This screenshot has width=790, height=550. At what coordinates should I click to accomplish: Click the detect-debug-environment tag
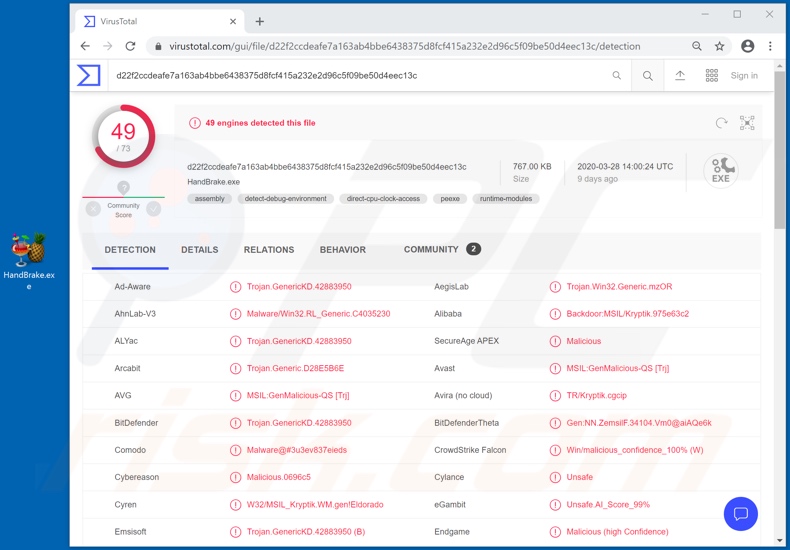click(286, 199)
